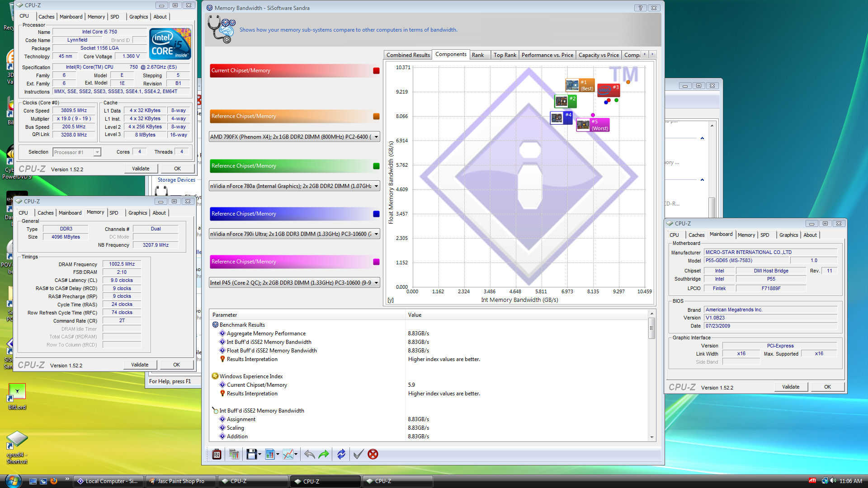Click Local Computer Sandra taskbar button
Viewport: 868px width, 488px height.
[108, 481]
